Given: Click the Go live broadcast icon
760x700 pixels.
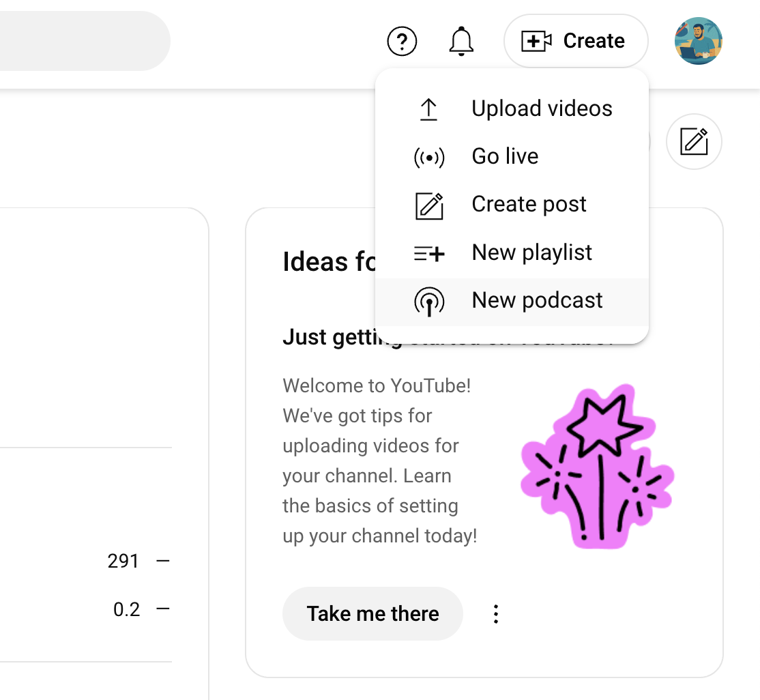Looking at the screenshot, I should coord(429,158).
